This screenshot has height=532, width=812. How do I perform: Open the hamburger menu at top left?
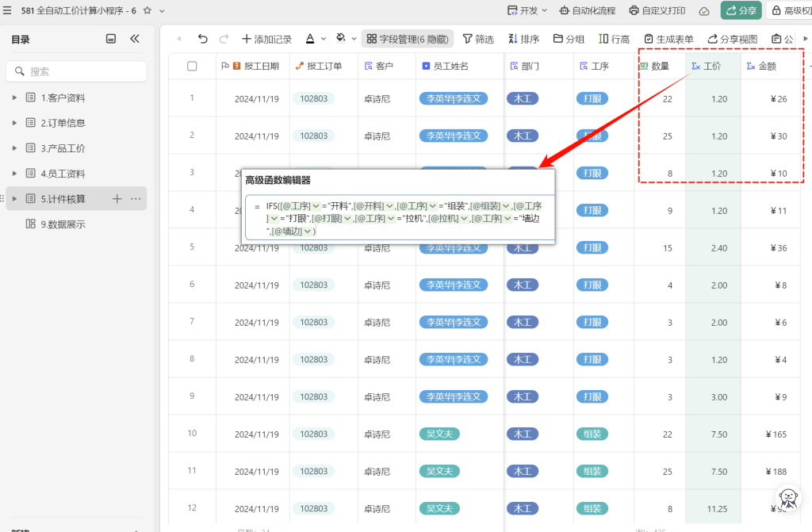(x=7, y=10)
